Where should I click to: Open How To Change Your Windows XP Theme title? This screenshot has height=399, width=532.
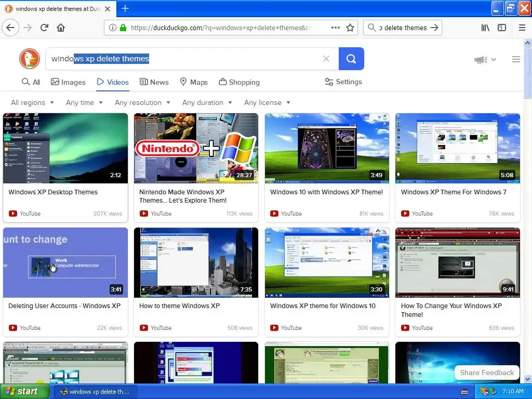click(x=451, y=310)
